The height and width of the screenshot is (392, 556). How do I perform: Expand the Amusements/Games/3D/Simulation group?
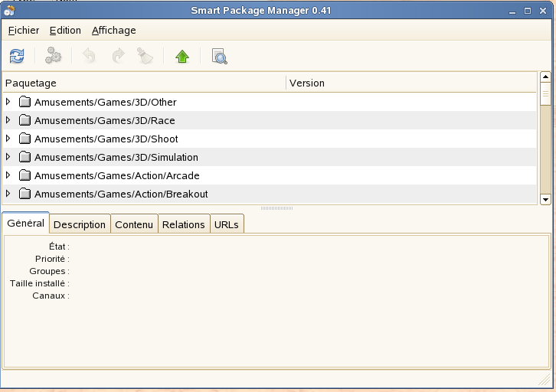click(8, 157)
